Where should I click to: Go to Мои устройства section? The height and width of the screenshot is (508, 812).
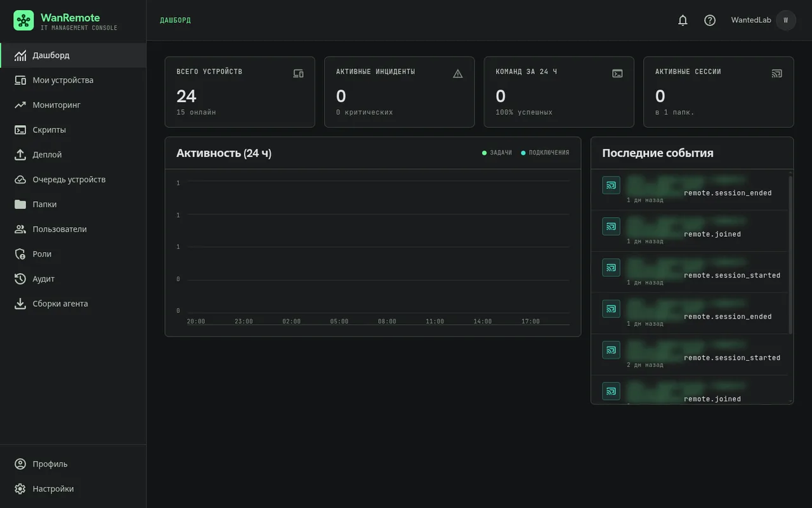pyautogui.click(x=73, y=80)
